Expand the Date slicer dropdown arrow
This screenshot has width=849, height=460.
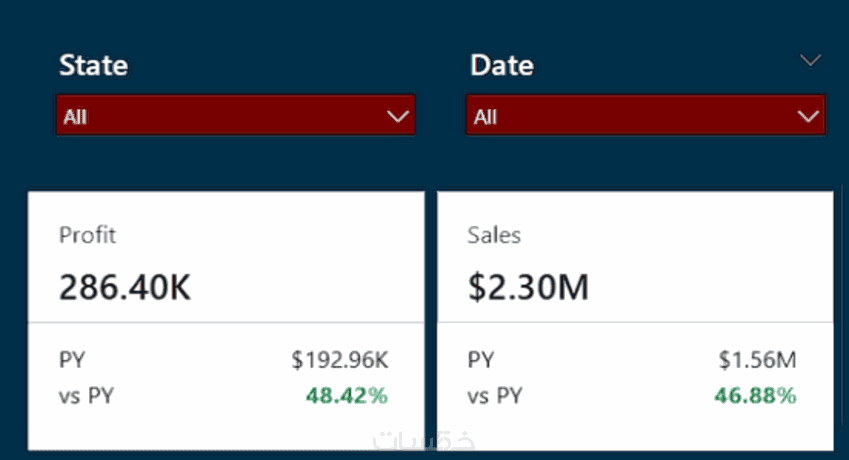click(808, 117)
